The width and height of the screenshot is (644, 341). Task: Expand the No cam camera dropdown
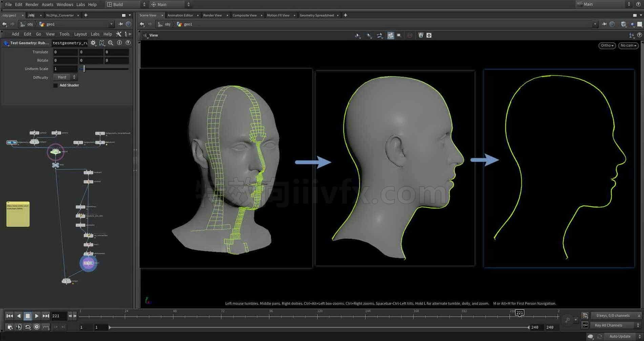[x=628, y=45]
